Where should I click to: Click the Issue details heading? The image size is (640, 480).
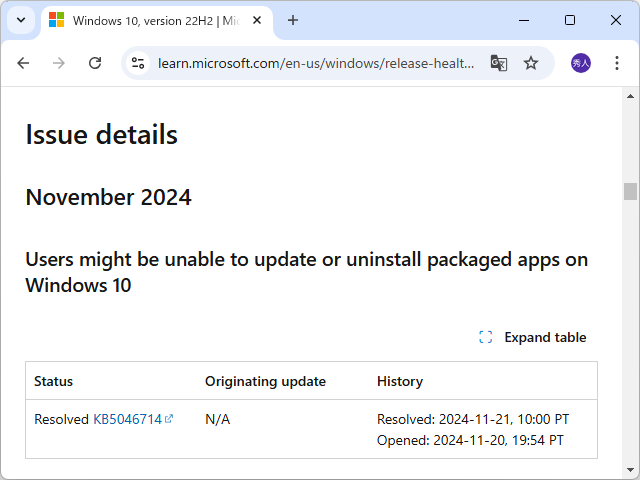pos(102,134)
